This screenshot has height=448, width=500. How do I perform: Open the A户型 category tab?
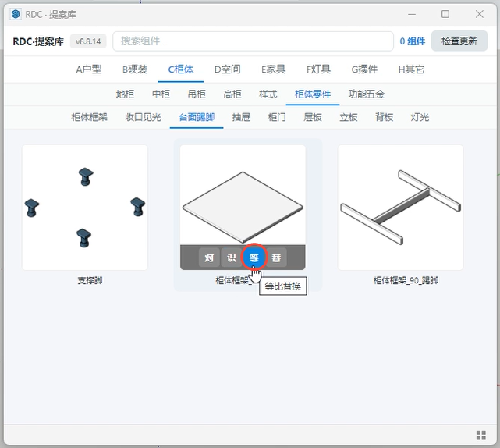[89, 69]
